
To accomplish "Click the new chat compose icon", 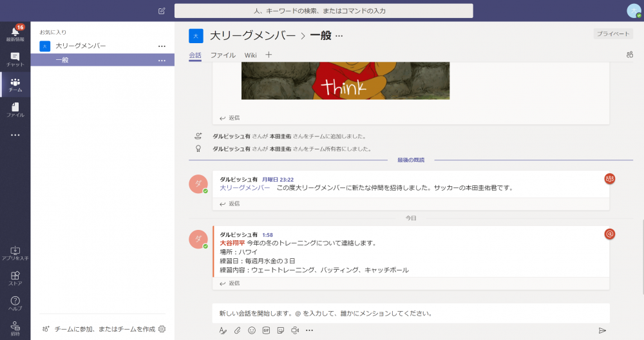I will tap(162, 11).
